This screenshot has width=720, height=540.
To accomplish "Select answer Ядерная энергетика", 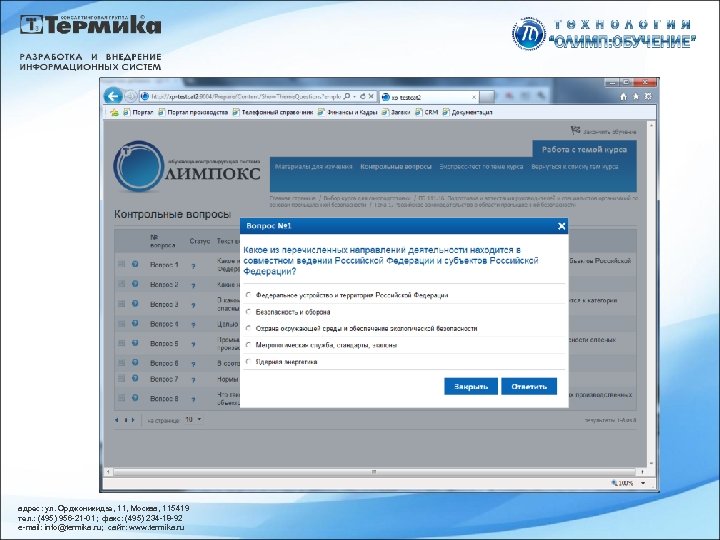I will pos(248,362).
